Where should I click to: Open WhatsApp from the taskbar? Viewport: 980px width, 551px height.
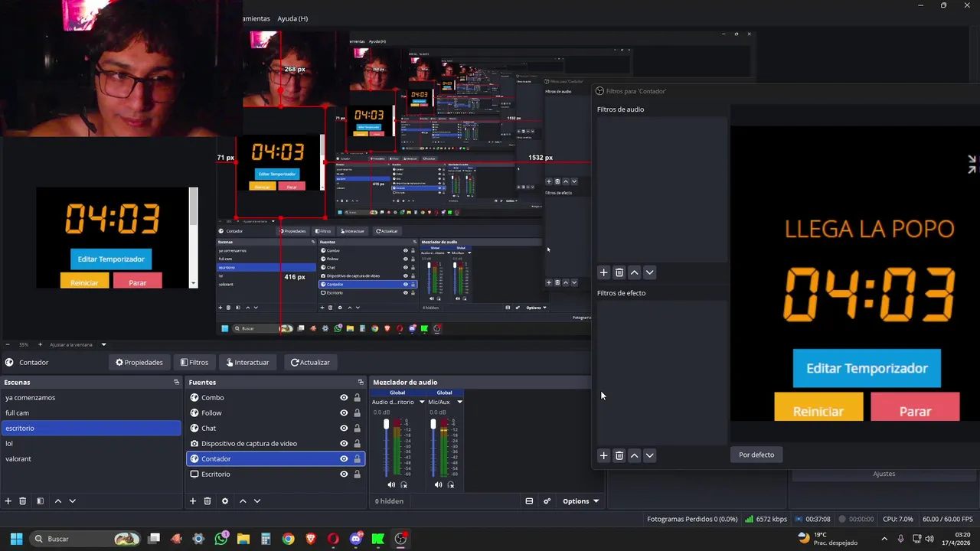point(221,539)
